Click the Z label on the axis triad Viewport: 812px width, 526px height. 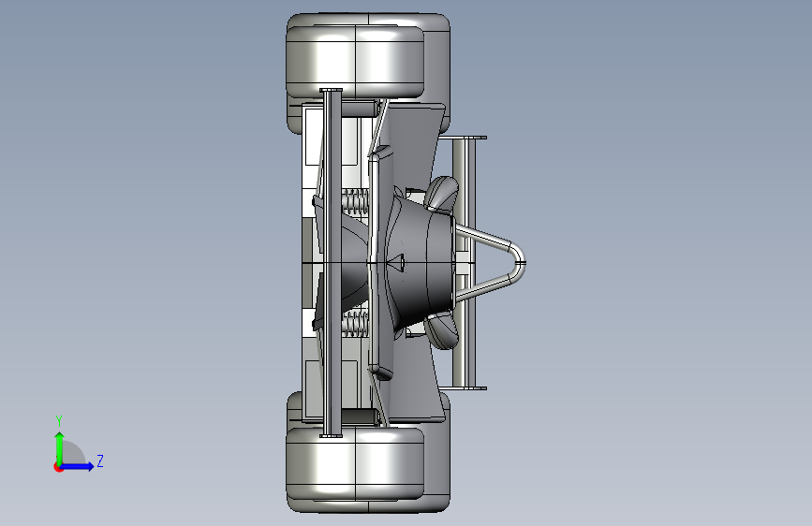tap(100, 460)
